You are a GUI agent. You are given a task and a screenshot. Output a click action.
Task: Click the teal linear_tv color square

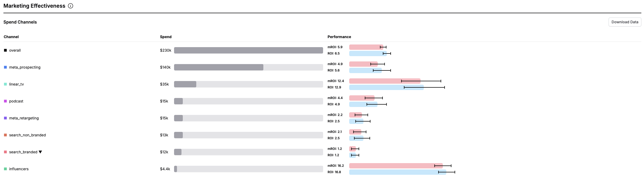tap(5, 84)
